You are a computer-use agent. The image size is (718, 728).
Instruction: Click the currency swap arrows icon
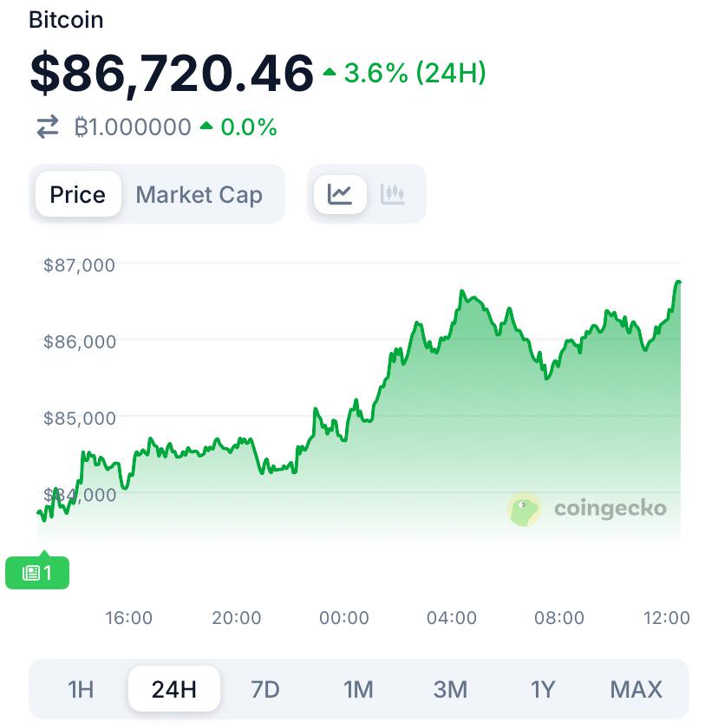tap(47, 128)
